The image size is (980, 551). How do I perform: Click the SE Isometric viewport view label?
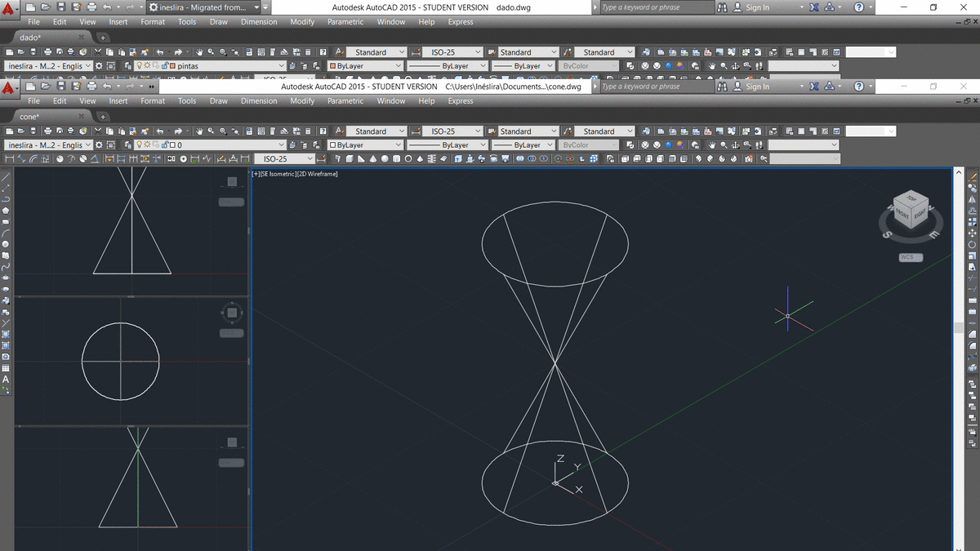pyautogui.click(x=278, y=174)
